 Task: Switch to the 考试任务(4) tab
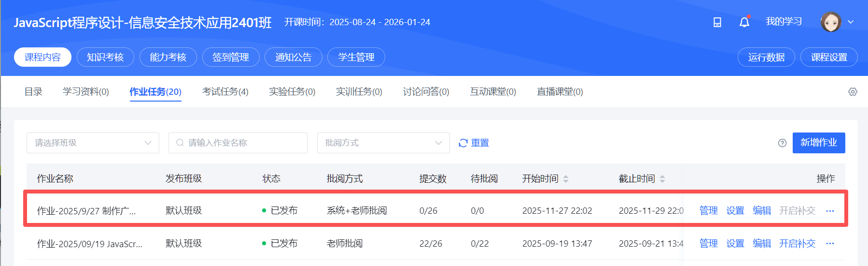click(x=225, y=91)
